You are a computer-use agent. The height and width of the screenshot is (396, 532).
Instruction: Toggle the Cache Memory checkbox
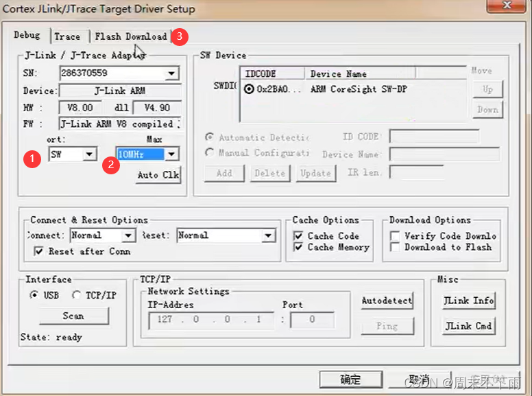pyautogui.click(x=298, y=247)
